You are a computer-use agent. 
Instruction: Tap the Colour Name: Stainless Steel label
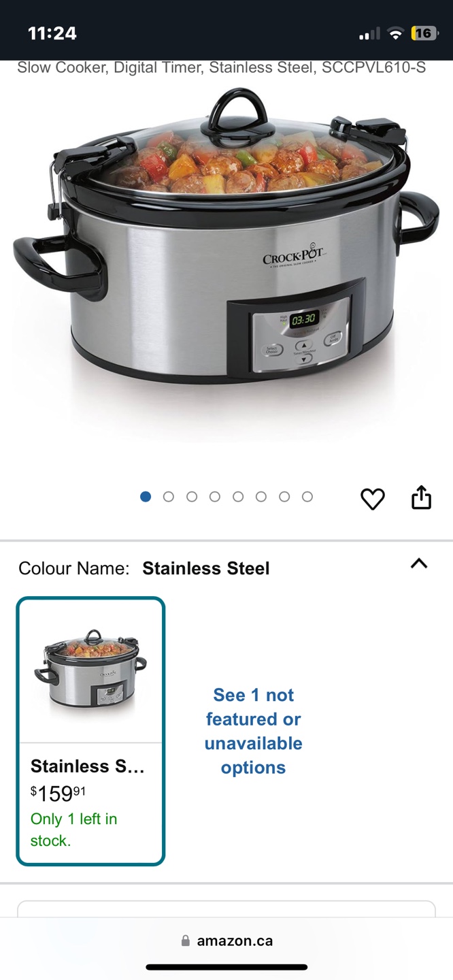pyautogui.click(x=144, y=568)
